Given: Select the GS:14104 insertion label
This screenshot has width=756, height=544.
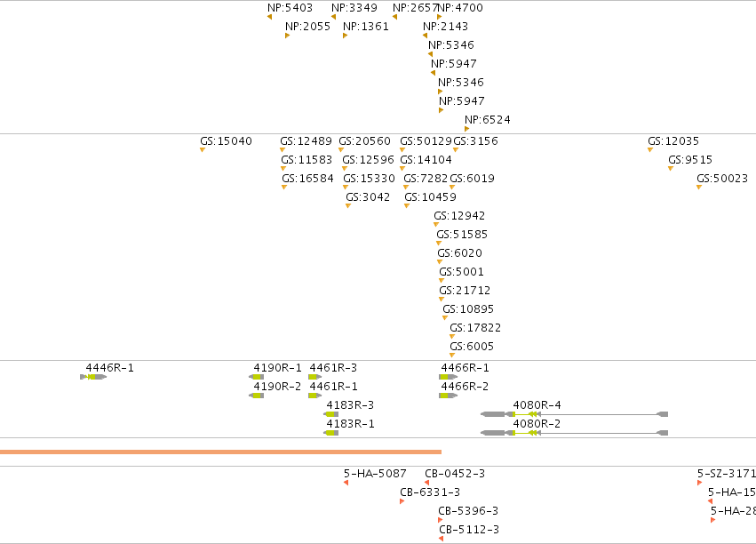Looking at the screenshot, I should pos(426,160).
